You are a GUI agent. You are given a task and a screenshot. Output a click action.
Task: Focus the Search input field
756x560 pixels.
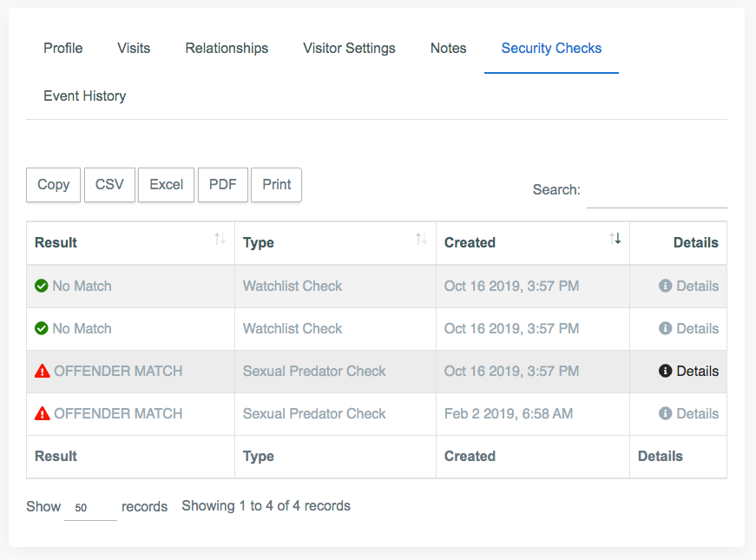[657, 192]
